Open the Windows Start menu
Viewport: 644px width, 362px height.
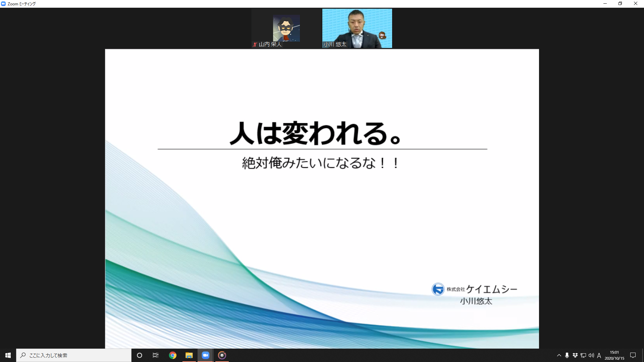tap(8, 355)
